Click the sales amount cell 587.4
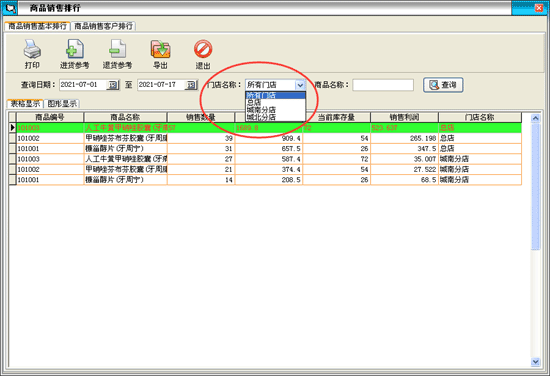This screenshot has height=376, width=550. (268, 159)
